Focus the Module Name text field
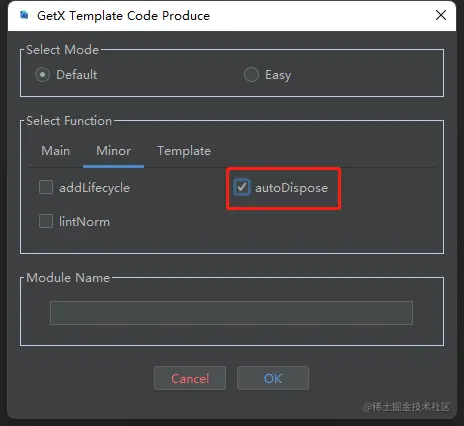Image resolution: width=464 pixels, height=426 pixels. [231, 313]
